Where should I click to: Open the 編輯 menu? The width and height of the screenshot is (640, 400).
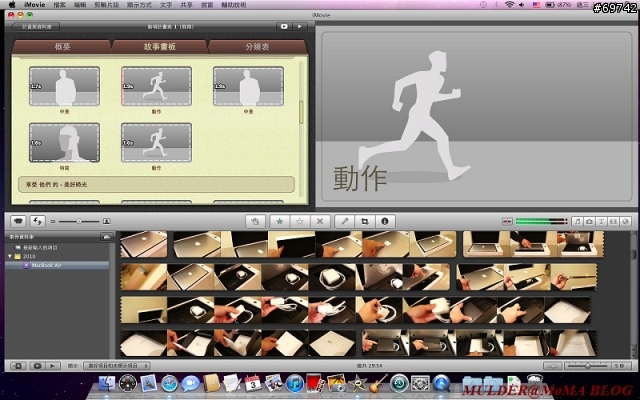(80, 5)
